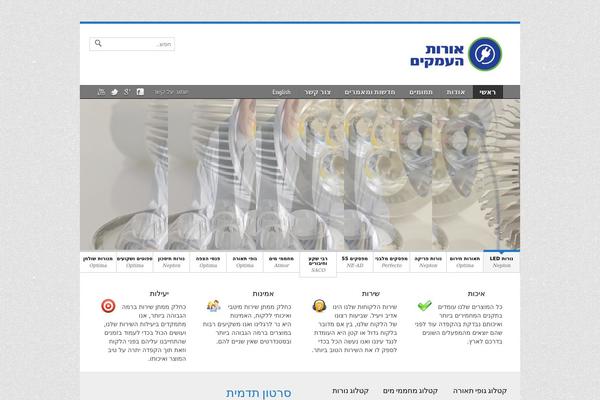Image resolution: width=600 pixels, height=400 pixels.
Task: Click the search magnifier icon
Action: (x=98, y=43)
